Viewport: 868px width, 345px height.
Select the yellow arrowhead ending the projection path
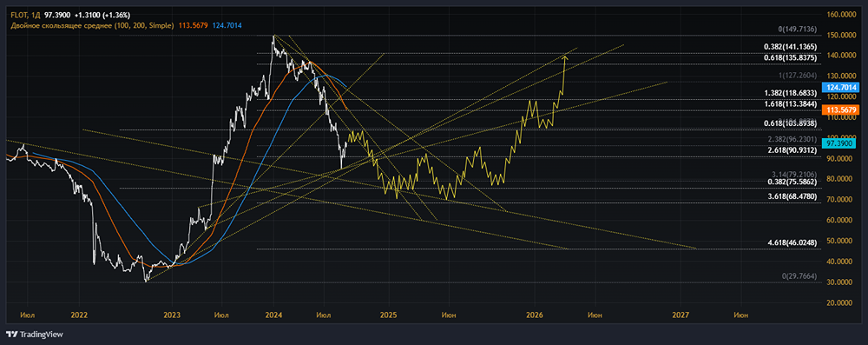566,57
